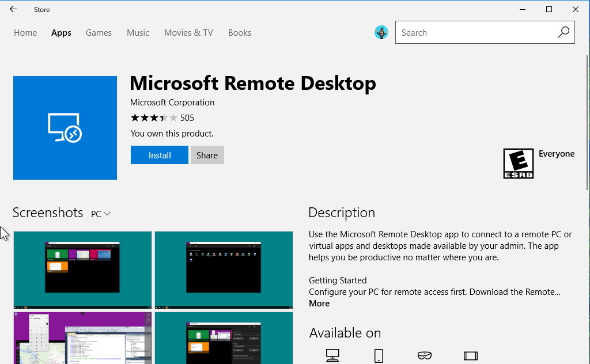Go to the Home tab
Viewport: 590px width, 364px height.
(x=25, y=33)
